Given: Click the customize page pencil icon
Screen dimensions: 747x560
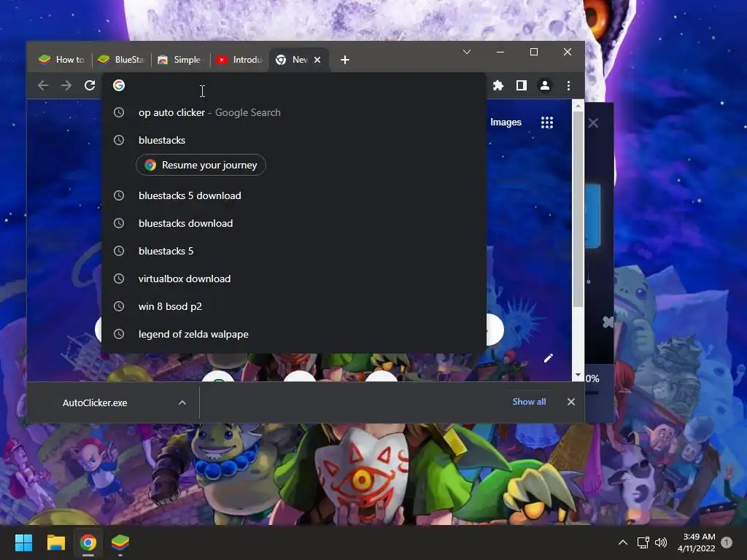Looking at the screenshot, I should click(549, 358).
